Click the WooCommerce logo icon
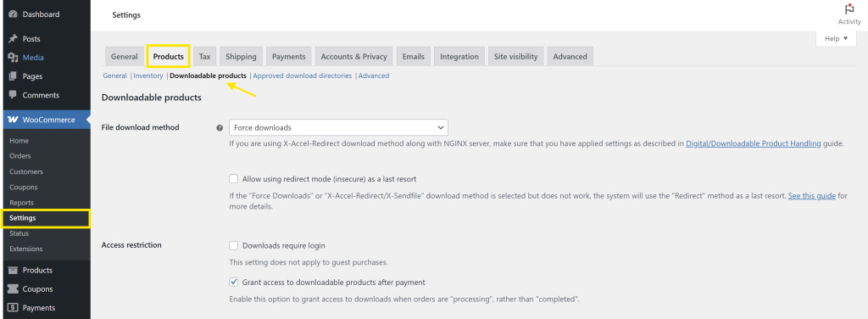The width and height of the screenshot is (868, 319). click(x=14, y=120)
